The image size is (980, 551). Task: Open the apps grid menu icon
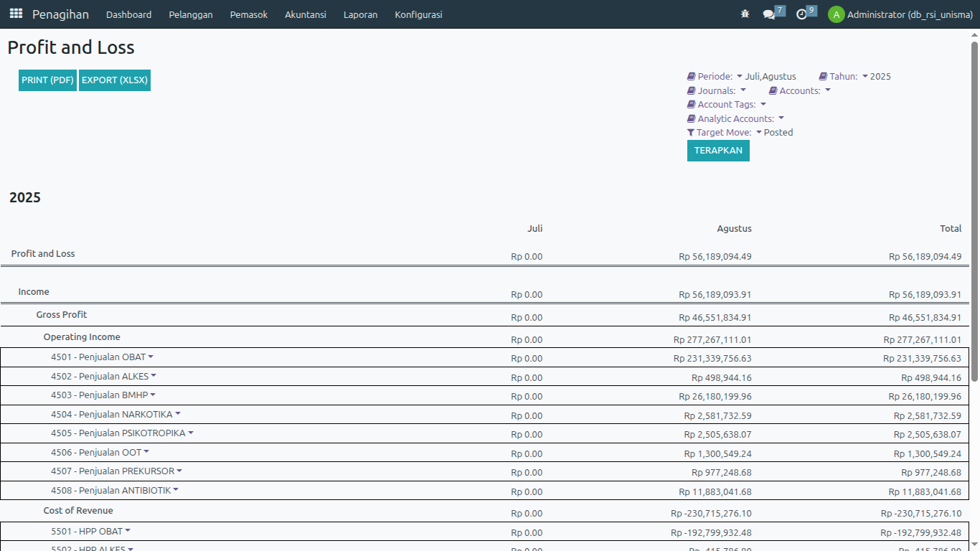coord(16,14)
